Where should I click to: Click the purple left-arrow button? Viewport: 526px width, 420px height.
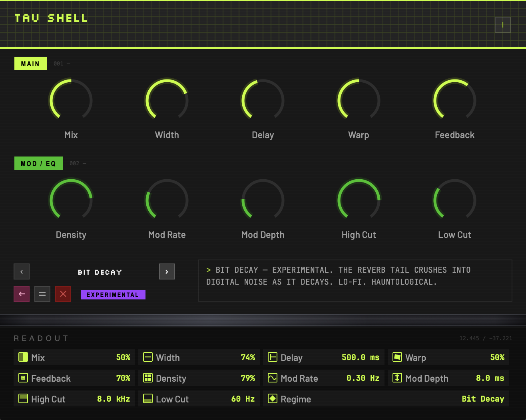[22, 294]
